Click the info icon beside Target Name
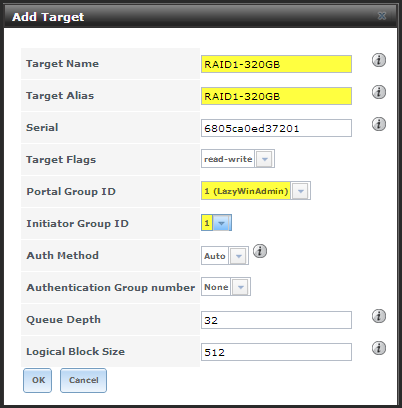Viewport: 402px width, 408px height. pos(379,60)
